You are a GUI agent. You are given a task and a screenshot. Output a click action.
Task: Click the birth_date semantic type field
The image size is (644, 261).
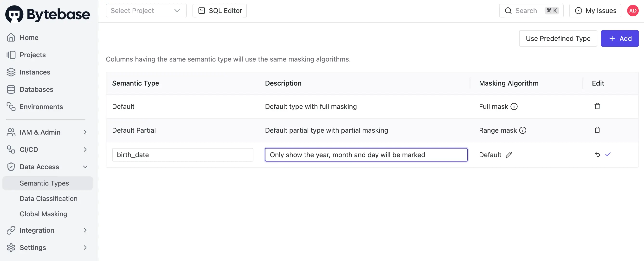[x=182, y=155]
